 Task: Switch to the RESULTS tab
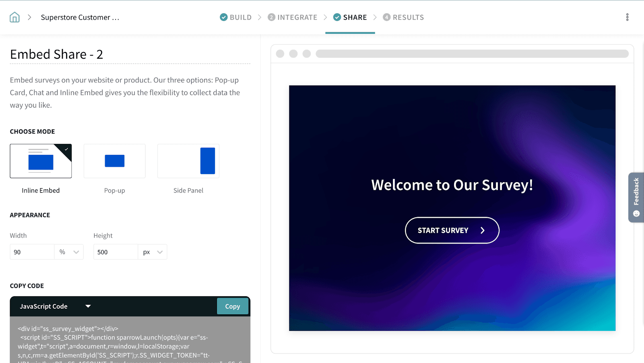pos(408,17)
